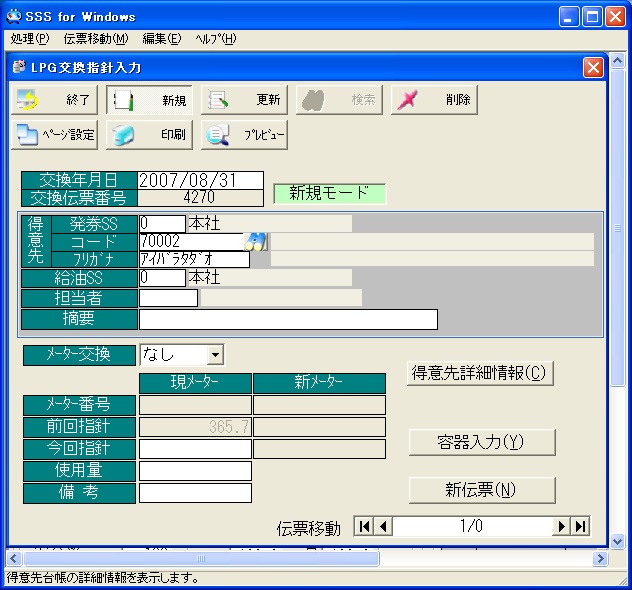Jump to first slip record
Image resolution: width=632 pixels, height=590 pixels.
point(364,527)
